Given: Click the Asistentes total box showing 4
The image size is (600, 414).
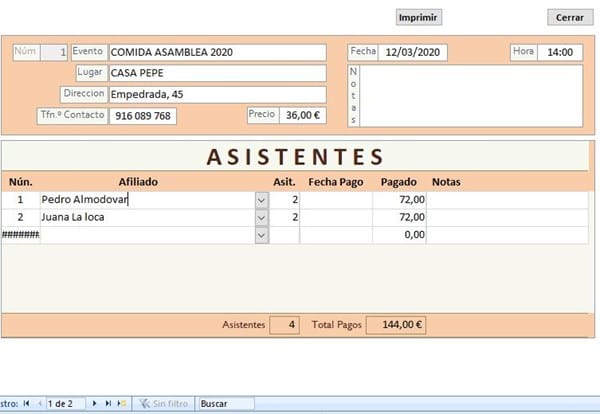Looking at the screenshot, I should pos(284,325).
